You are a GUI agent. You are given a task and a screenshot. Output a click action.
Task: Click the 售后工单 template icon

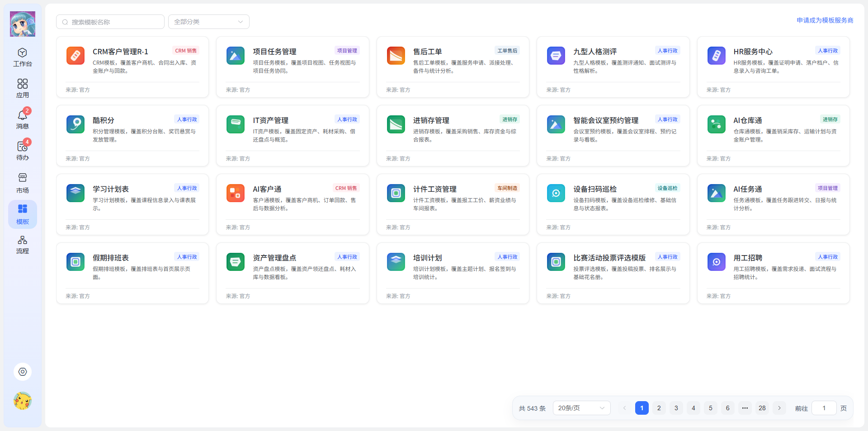(x=396, y=56)
